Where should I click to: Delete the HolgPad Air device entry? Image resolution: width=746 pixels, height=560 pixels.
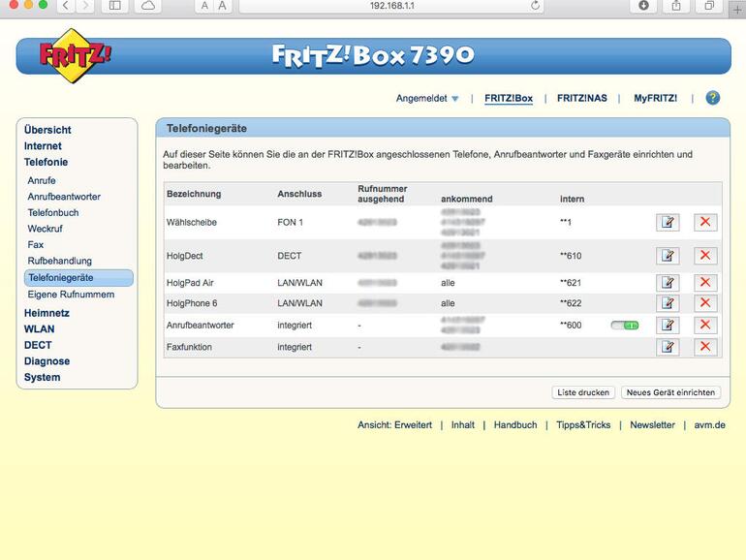[x=705, y=283]
